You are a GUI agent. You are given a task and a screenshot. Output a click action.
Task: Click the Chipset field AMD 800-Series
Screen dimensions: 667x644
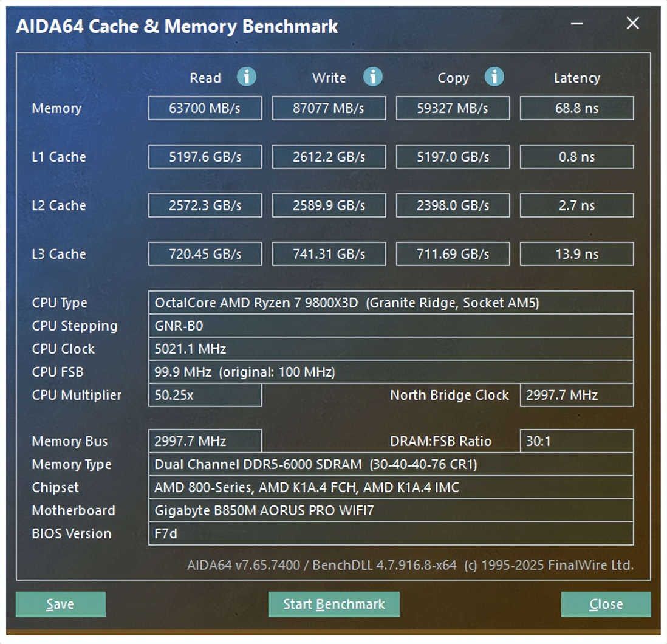tap(391, 487)
